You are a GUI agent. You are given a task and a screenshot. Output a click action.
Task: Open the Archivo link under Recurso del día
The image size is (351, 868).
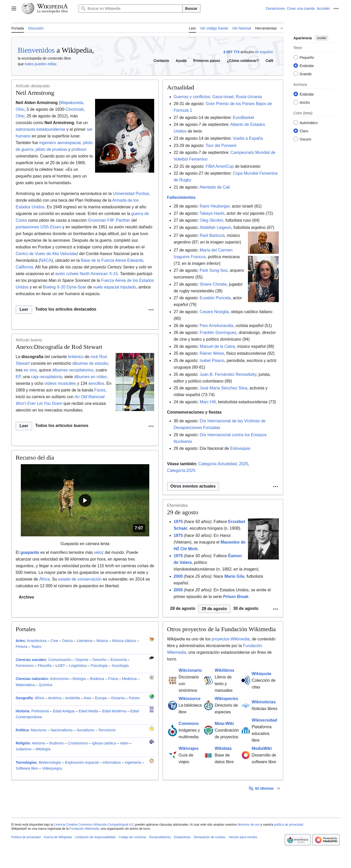(26, 597)
